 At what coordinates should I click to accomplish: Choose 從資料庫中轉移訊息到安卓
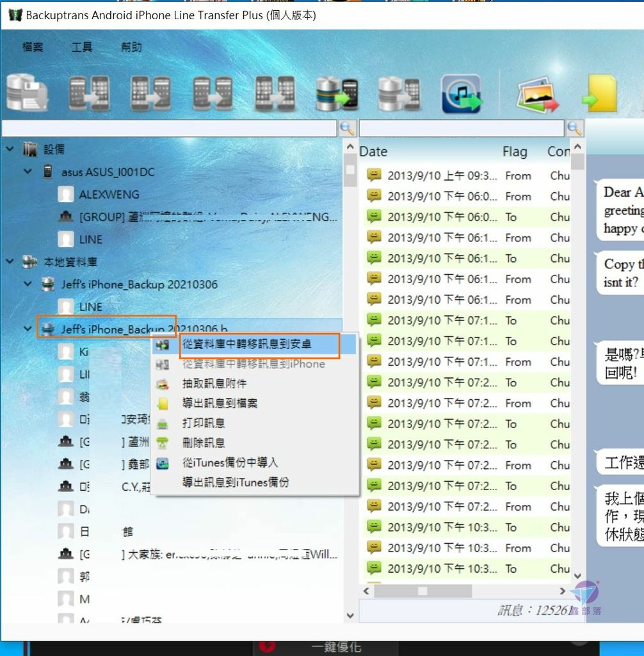coord(254,344)
